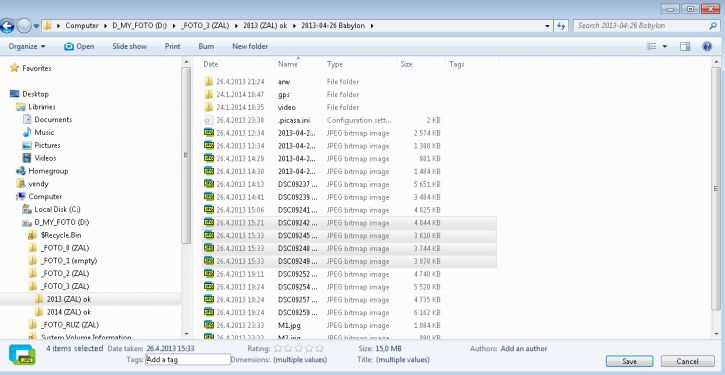The image size is (725, 375).
Task: Open the recent pages dropdown arrow
Action: 36,26
